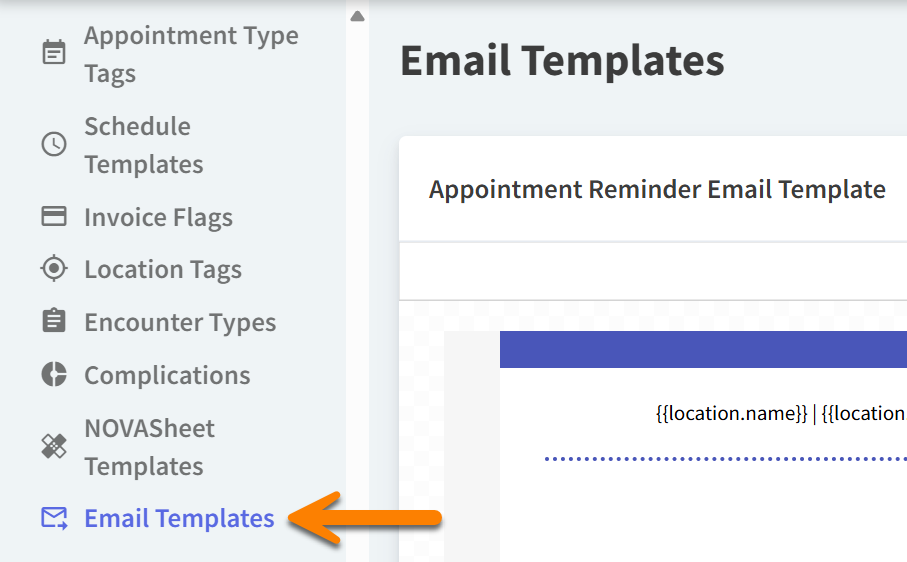Select Invoice Flags from the sidebar

158,217
